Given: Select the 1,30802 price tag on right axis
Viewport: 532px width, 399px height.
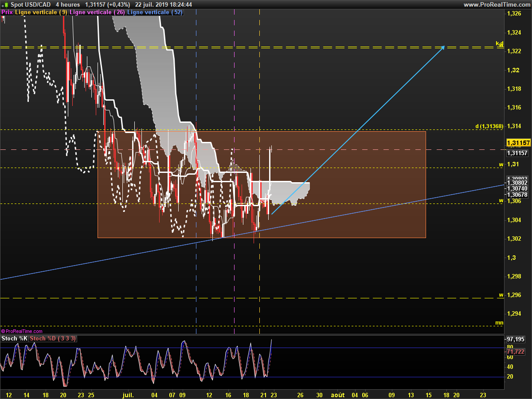Looking at the screenshot, I should [516, 183].
